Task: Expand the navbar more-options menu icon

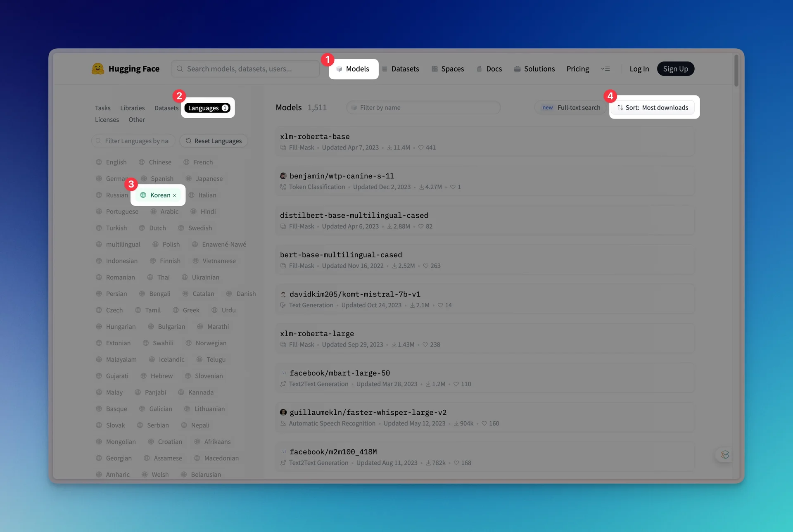Action: (x=605, y=69)
